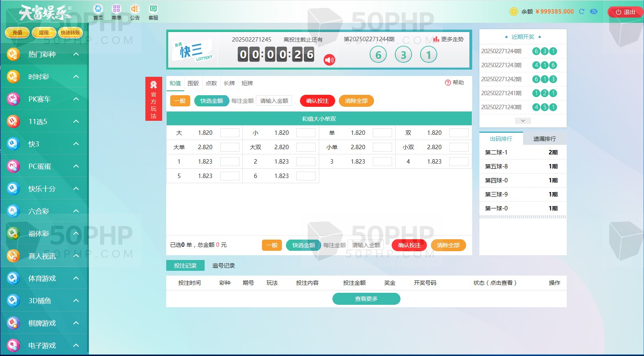The image size is (644, 356).
Task: Open the 公告 announcement icon
Action: tap(135, 9)
